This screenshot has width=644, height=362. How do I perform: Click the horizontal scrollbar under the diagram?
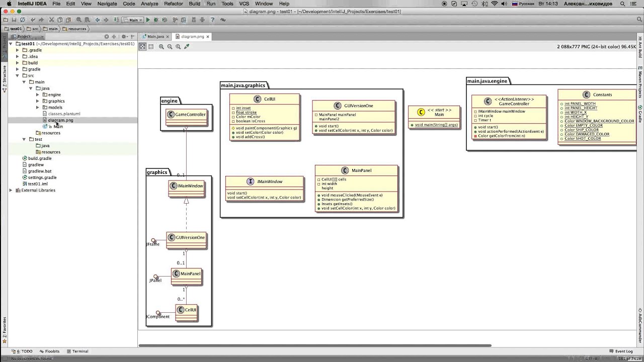[315, 345]
